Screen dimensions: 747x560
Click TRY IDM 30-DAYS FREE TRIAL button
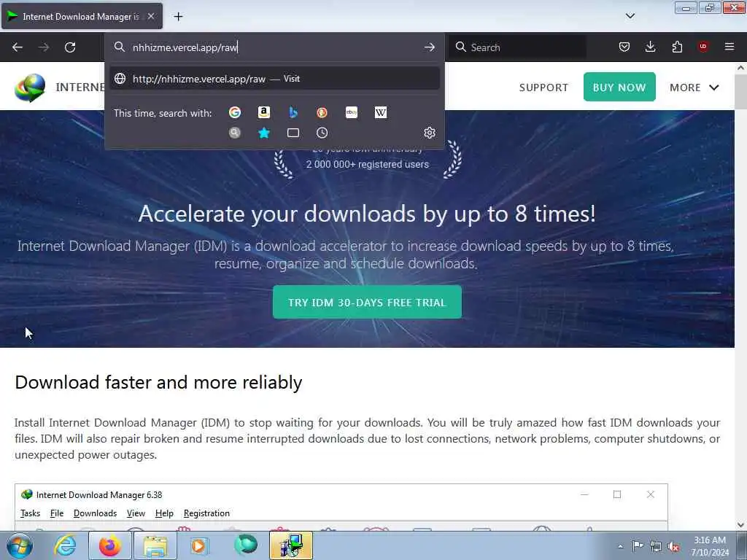(x=367, y=302)
